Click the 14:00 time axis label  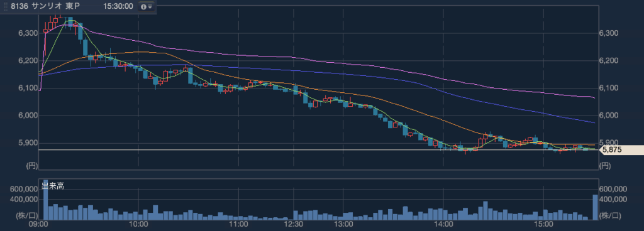point(443,225)
